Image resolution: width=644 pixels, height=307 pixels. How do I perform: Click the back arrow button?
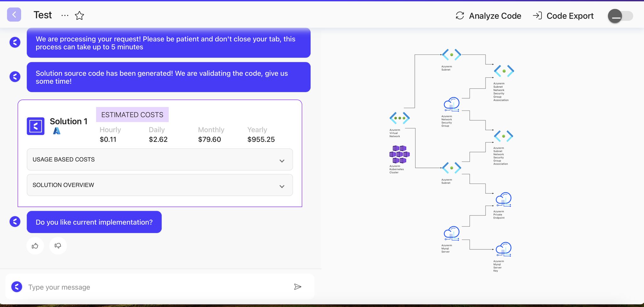tap(14, 15)
